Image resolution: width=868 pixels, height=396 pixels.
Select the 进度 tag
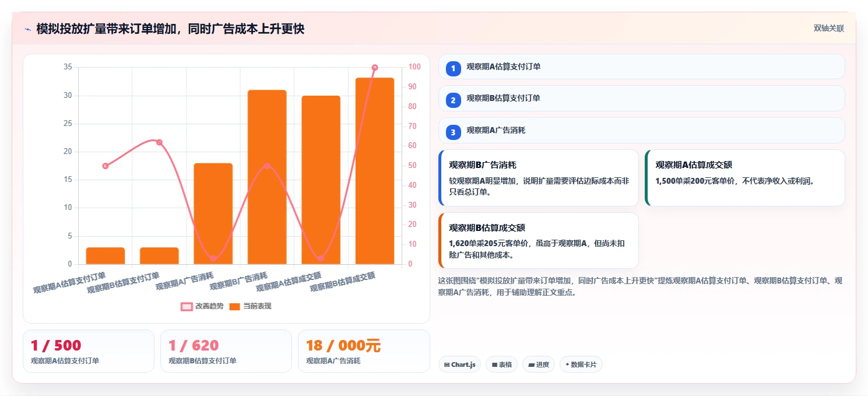tap(539, 365)
